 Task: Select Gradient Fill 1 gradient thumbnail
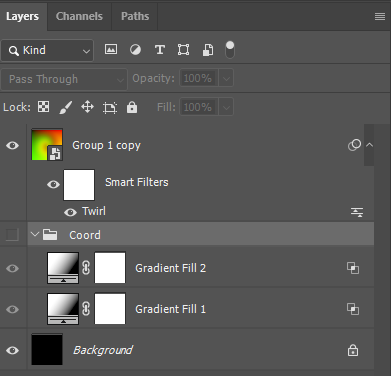pos(63,309)
